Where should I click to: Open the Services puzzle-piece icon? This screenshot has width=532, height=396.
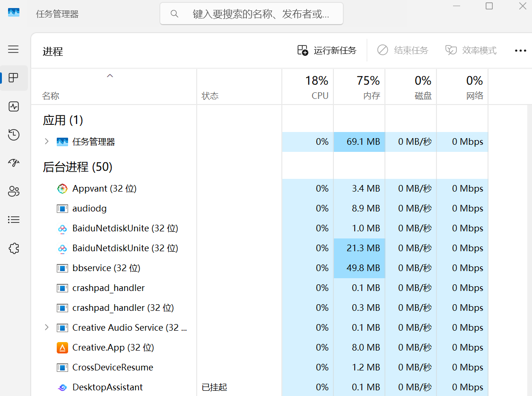click(14, 248)
